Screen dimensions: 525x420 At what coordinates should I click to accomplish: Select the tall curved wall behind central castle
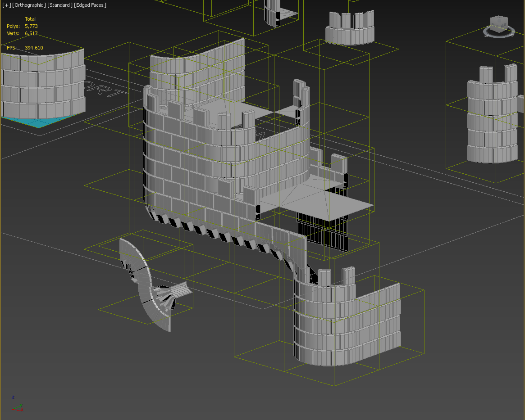coord(203,72)
